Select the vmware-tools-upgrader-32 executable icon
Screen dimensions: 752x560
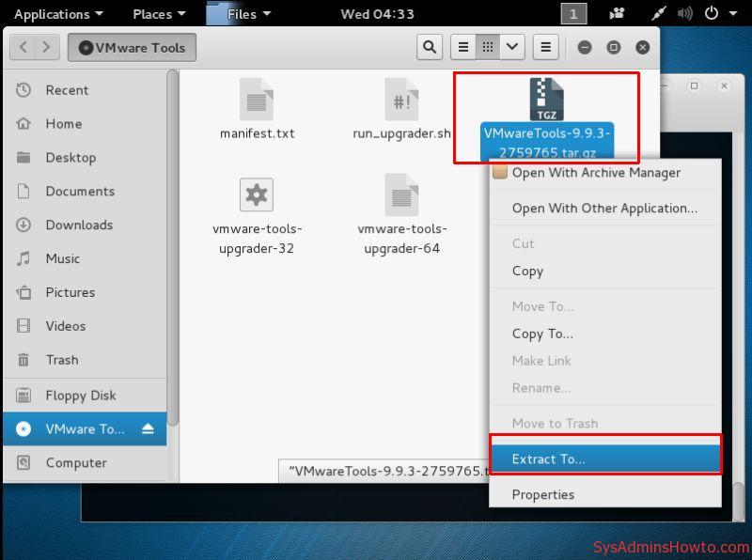tap(257, 194)
